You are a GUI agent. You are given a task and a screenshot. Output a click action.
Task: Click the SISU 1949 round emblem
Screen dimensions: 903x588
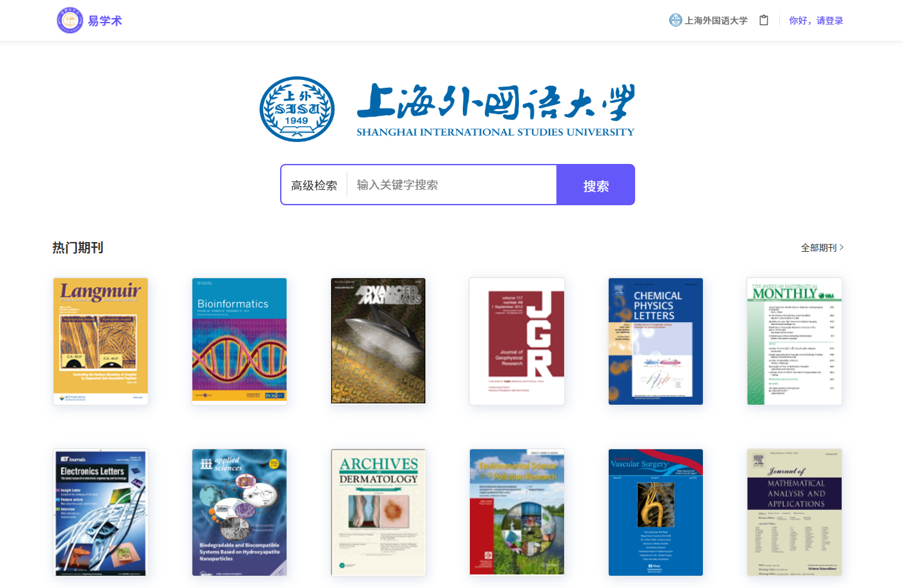tap(297, 109)
